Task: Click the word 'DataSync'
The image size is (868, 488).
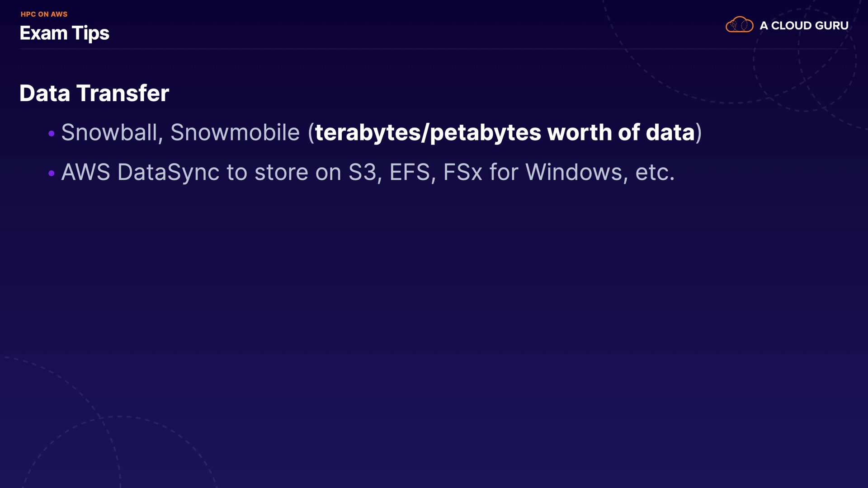Action: [x=168, y=172]
